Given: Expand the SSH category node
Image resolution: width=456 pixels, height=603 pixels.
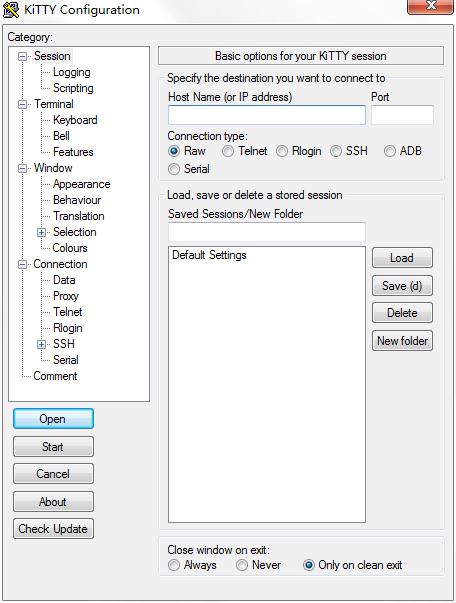Looking at the screenshot, I should pyautogui.click(x=42, y=344).
